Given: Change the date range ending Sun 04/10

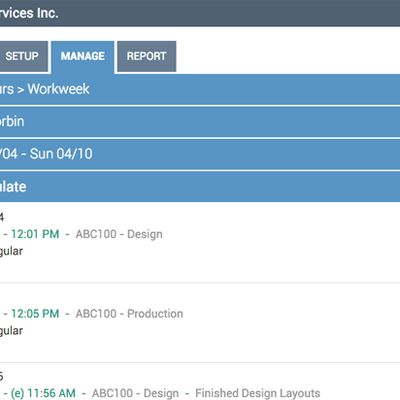Looking at the screenshot, I should pyautogui.click(x=200, y=154).
